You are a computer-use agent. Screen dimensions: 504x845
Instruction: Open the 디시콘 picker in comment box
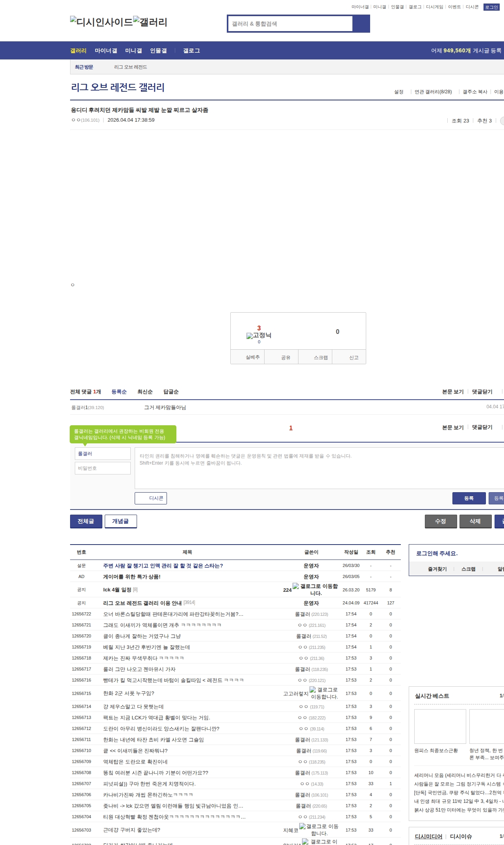coord(151,498)
